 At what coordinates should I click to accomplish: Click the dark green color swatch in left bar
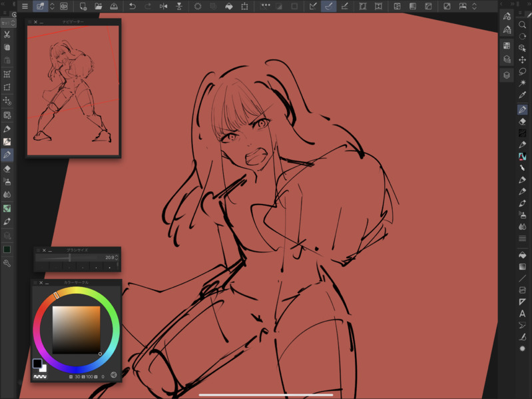[x=7, y=249]
